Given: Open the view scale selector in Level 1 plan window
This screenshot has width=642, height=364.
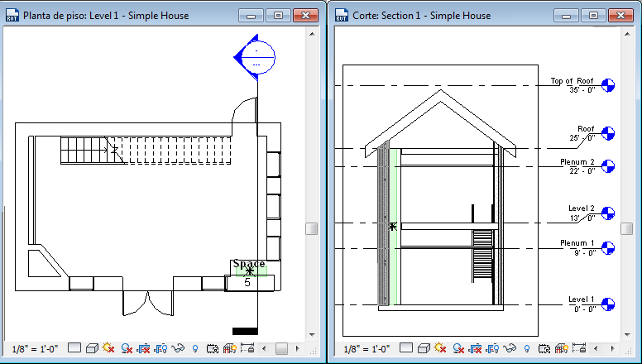Looking at the screenshot, I should click(x=35, y=349).
